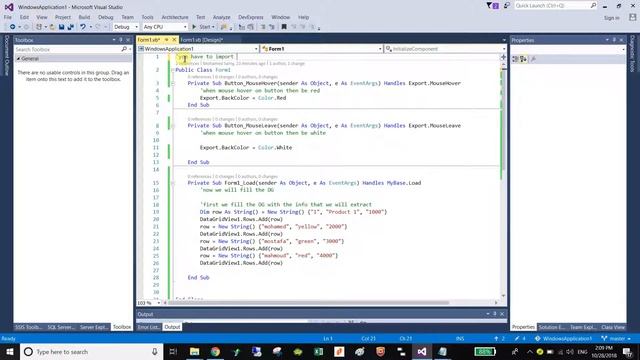Screen dimensions: 640x360
Task: Open the Tools menu
Action: 147,17
